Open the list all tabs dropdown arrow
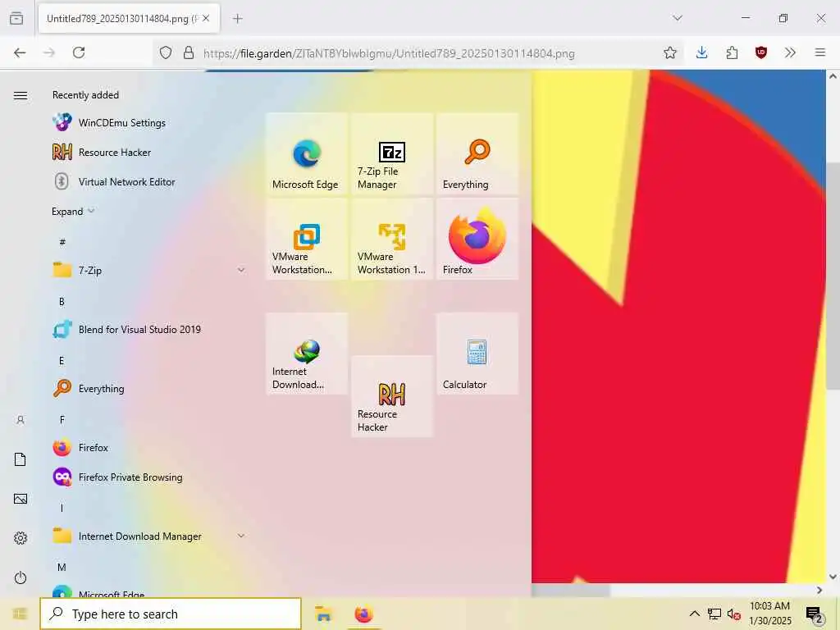The image size is (840, 630). pyautogui.click(x=677, y=18)
